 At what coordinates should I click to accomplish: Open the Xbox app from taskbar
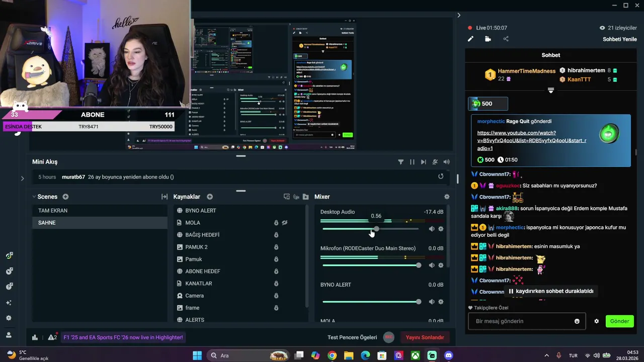pyautogui.click(x=415, y=355)
